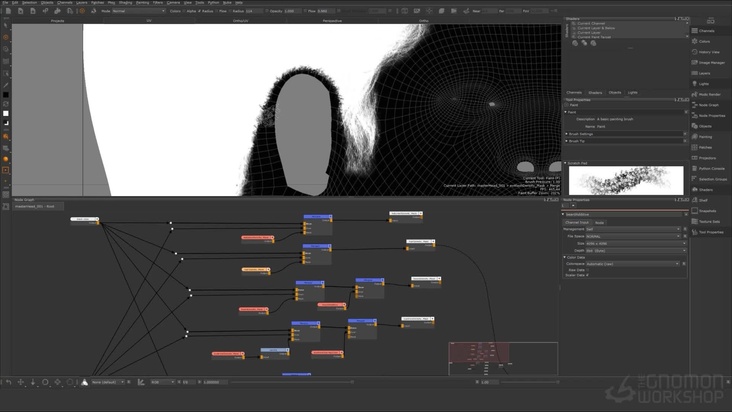732x412 pixels.
Task: Open the Image Manager palette
Action: [710, 62]
